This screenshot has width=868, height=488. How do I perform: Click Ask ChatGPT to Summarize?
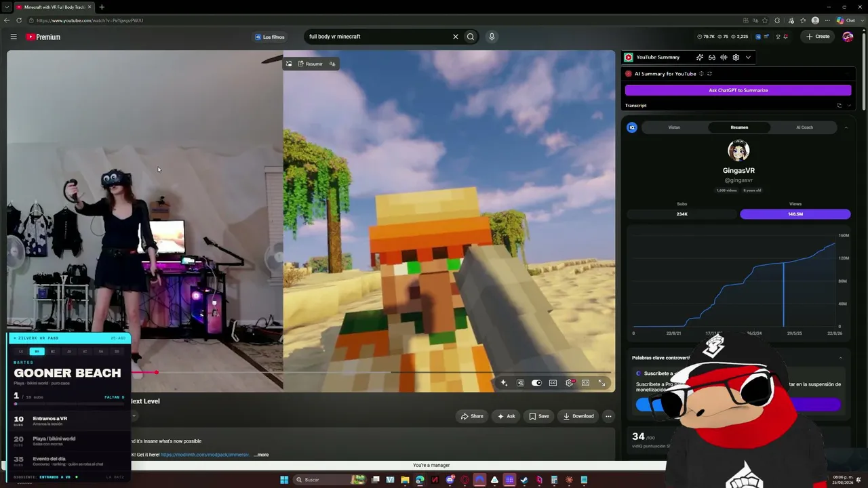click(738, 90)
